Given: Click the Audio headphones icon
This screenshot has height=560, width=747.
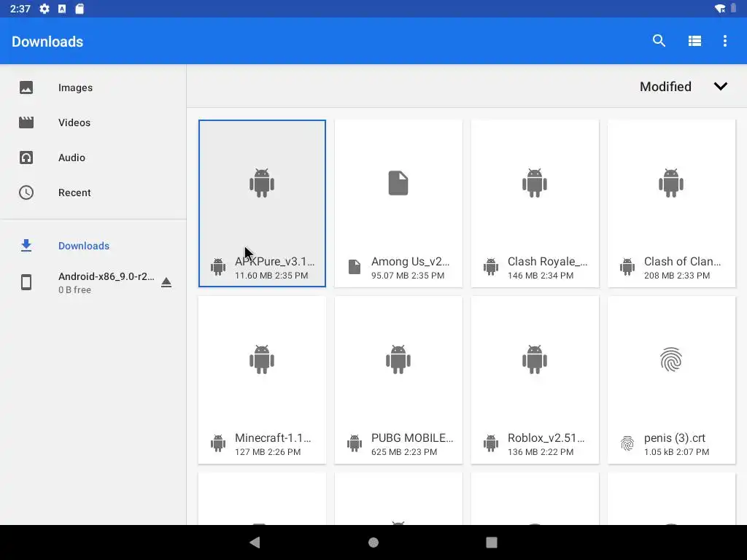Looking at the screenshot, I should [x=26, y=157].
